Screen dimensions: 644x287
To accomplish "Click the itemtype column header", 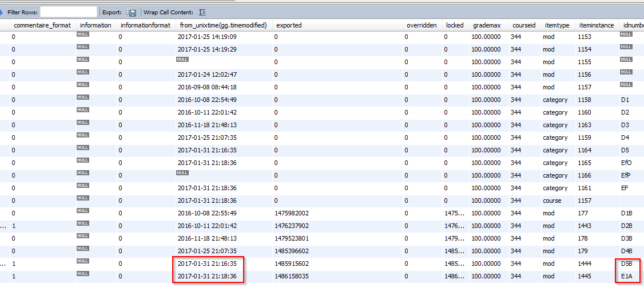I will pos(556,25).
